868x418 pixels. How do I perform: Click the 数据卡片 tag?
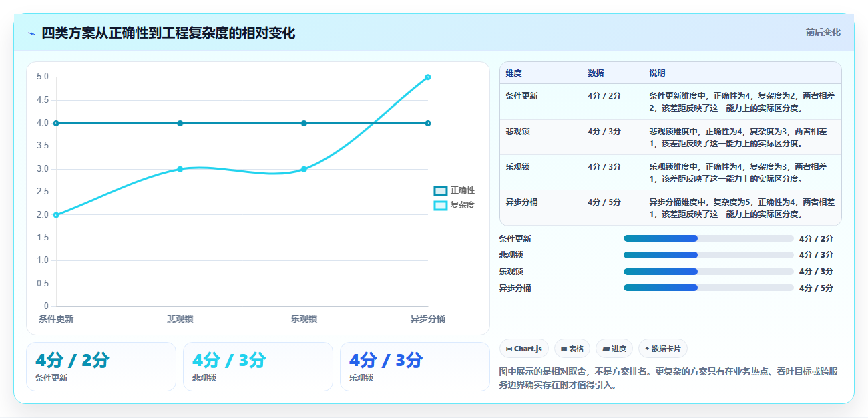(x=663, y=349)
